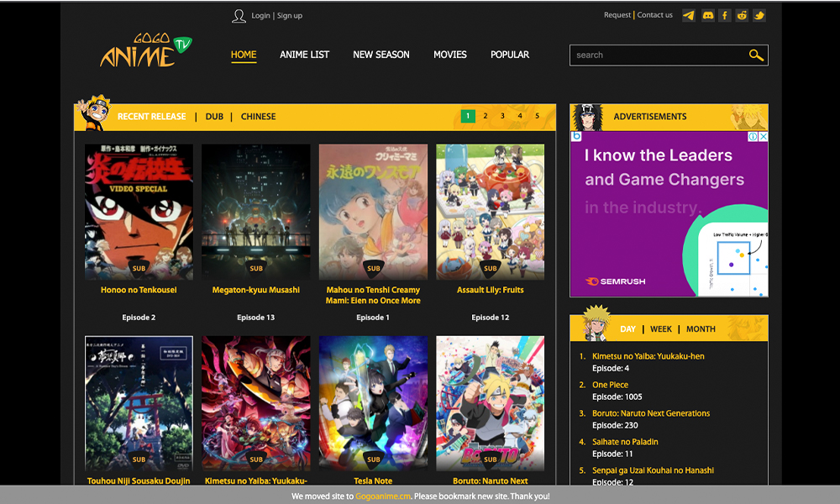Open One Piece ranking link
The height and width of the screenshot is (504, 840).
610,385
